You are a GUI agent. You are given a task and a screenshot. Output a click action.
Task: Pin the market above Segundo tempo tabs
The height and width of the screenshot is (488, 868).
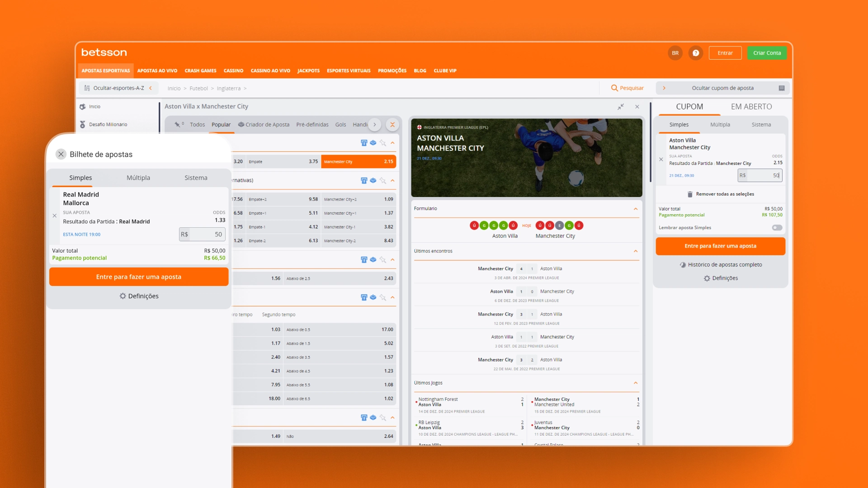(382, 297)
